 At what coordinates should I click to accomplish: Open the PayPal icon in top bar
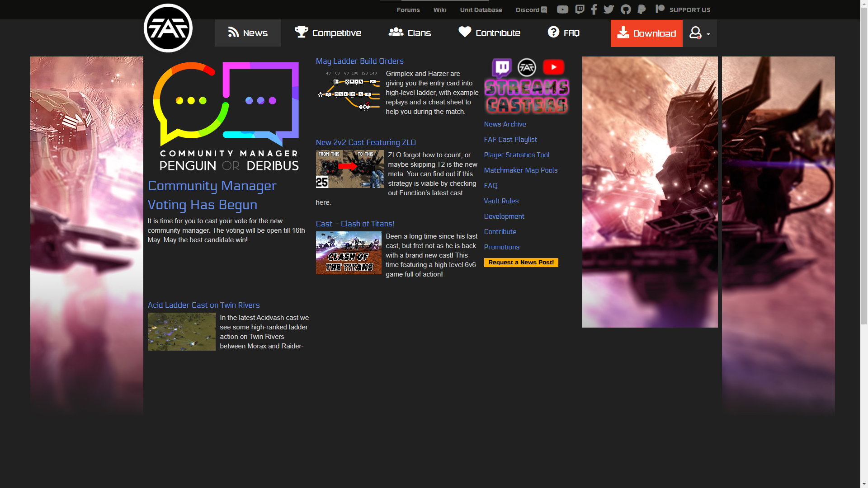(x=642, y=9)
